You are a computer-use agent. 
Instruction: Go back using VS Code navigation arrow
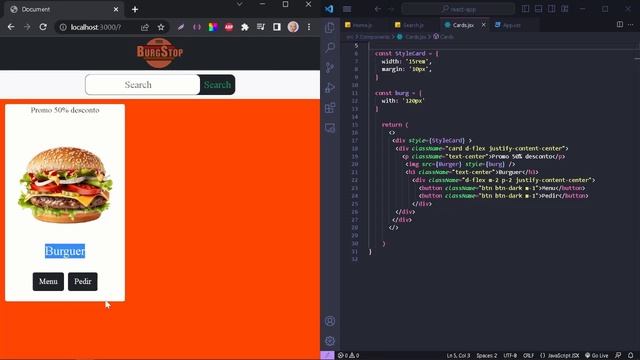[378, 9]
